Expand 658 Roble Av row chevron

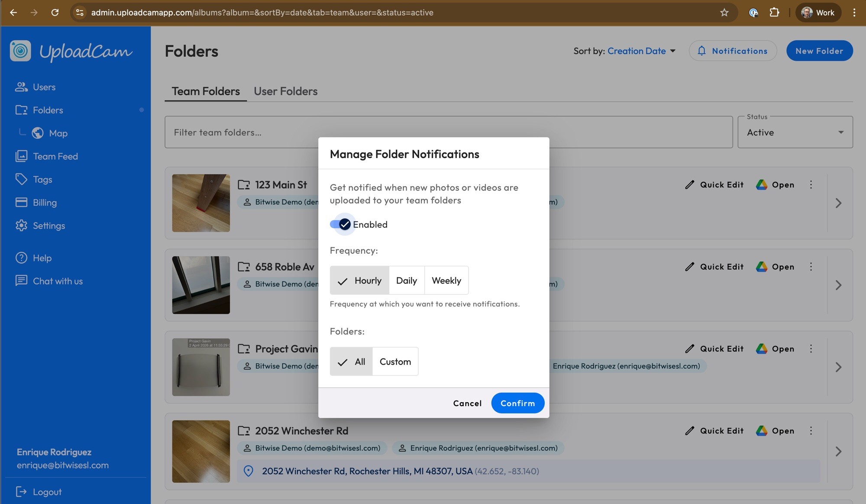[x=838, y=285]
